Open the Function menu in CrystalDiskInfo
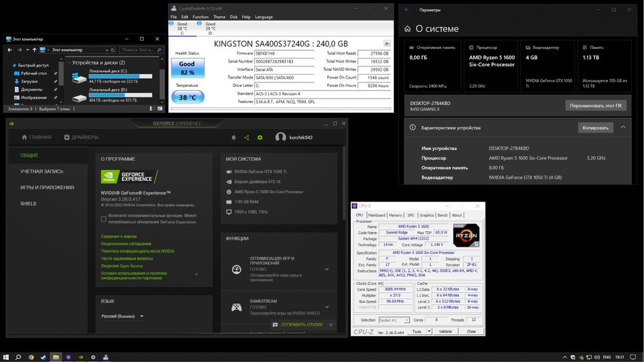The width and height of the screenshot is (644, 362). tap(200, 17)
